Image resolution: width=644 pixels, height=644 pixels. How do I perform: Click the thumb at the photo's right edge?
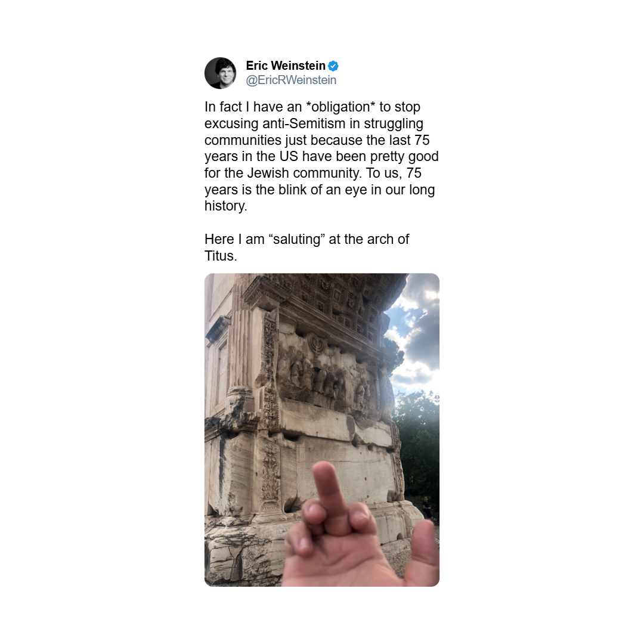(424, 550)
